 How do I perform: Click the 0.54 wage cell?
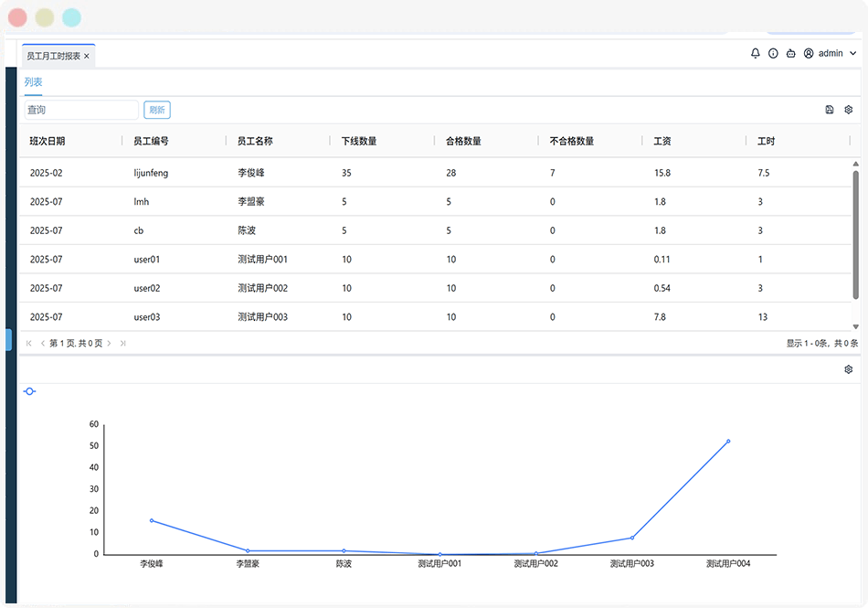pyautogui.click(x=662, y=288)
